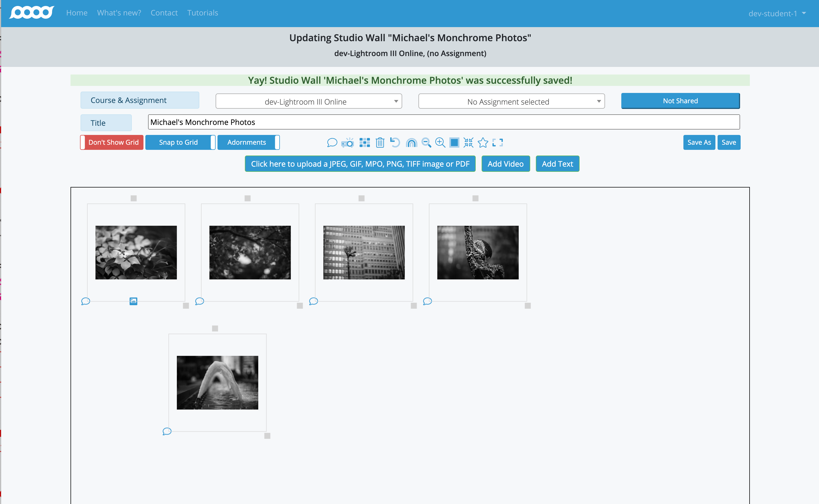Open the projector slideshow icon

click(x=348, y=143)
